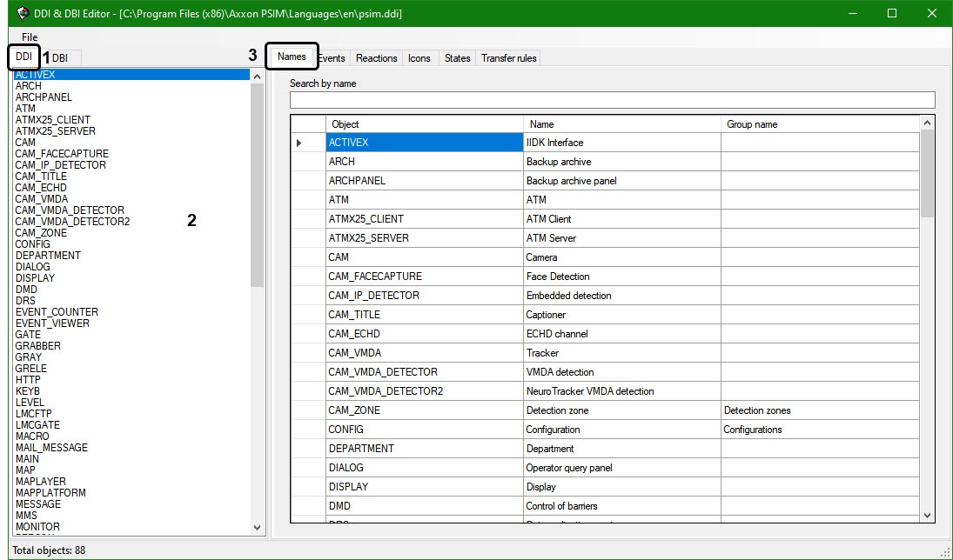The height and width of the screenshot is (560, 953).
Task: Switch to the Reactions tab
Action: [x=376, y=58]
